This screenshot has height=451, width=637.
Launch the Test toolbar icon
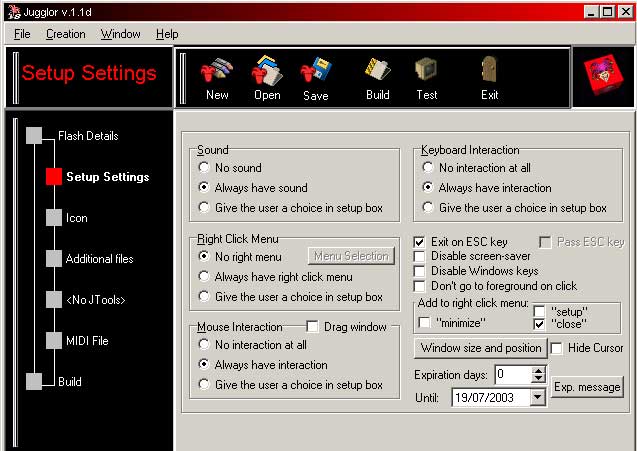[426, 69]
